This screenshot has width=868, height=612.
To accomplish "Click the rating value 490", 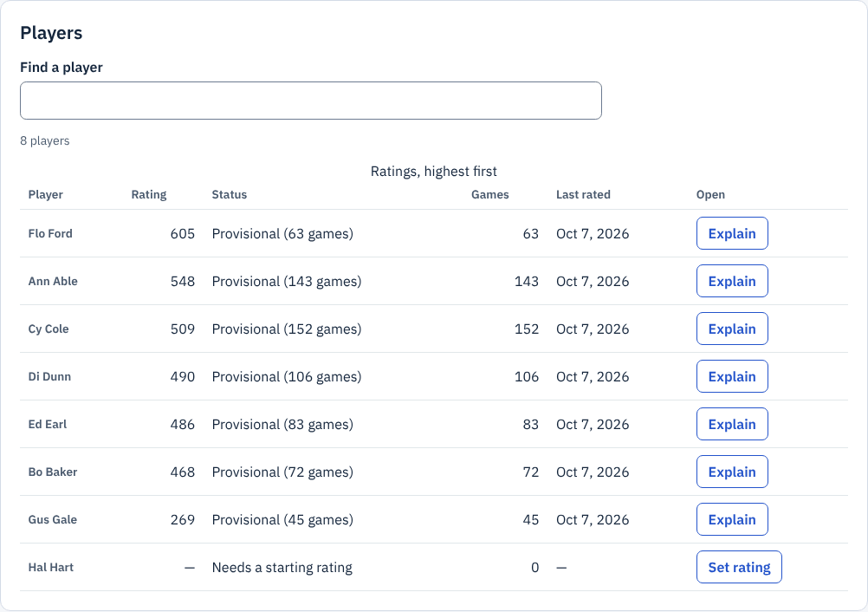I will point(183,376).
